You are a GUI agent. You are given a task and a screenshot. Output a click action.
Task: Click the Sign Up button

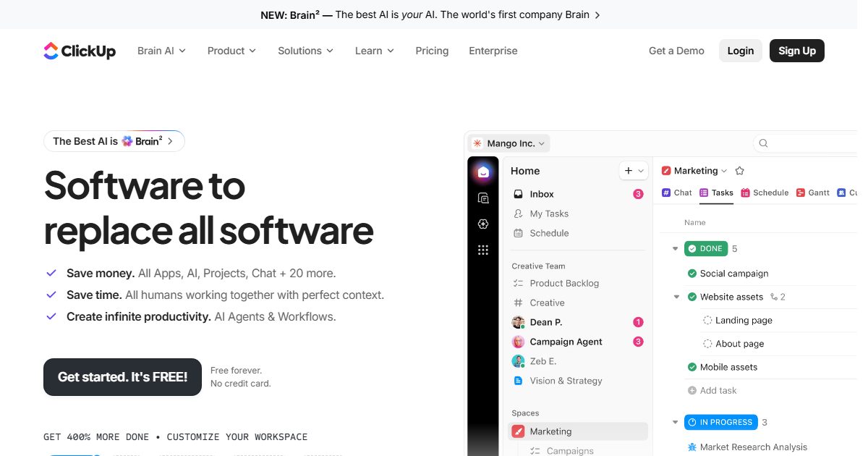[797, 51]
